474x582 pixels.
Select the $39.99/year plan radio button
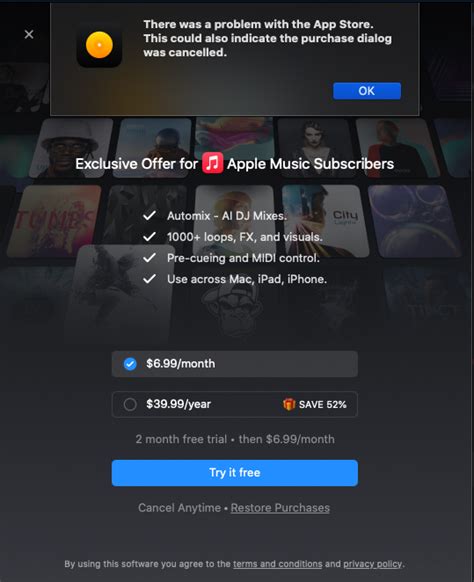(130, 404)
